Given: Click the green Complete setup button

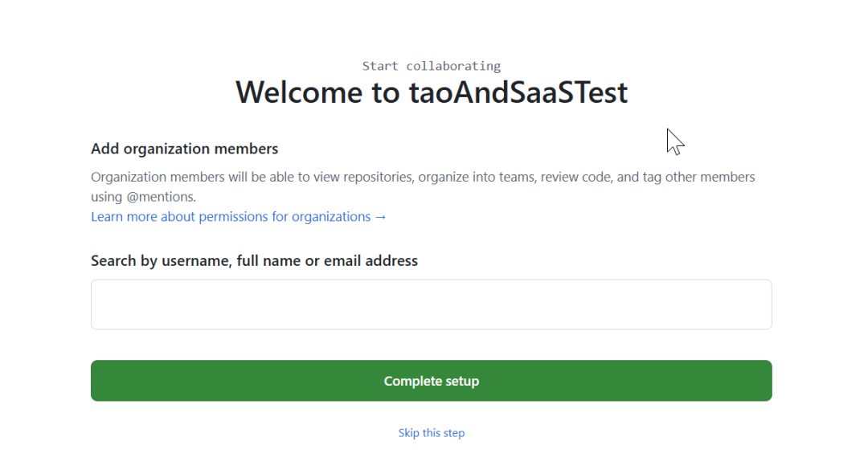Looking at the screenshot, I should point(431,381).
